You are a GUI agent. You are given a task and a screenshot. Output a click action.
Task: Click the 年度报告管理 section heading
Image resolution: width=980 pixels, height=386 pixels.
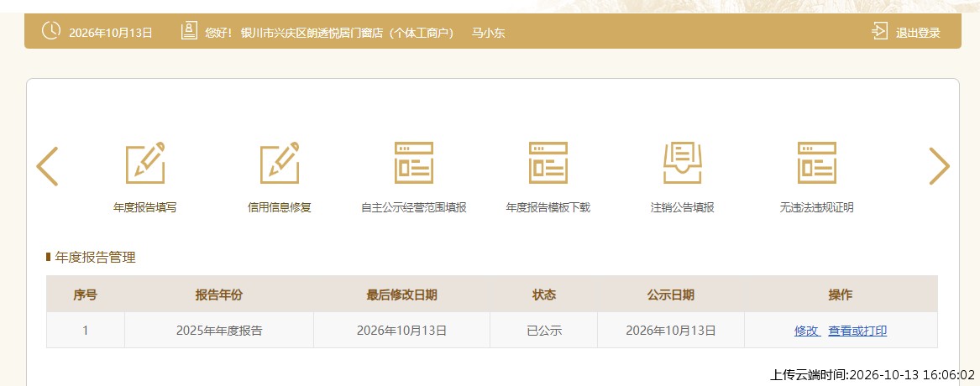coord(95,257)
